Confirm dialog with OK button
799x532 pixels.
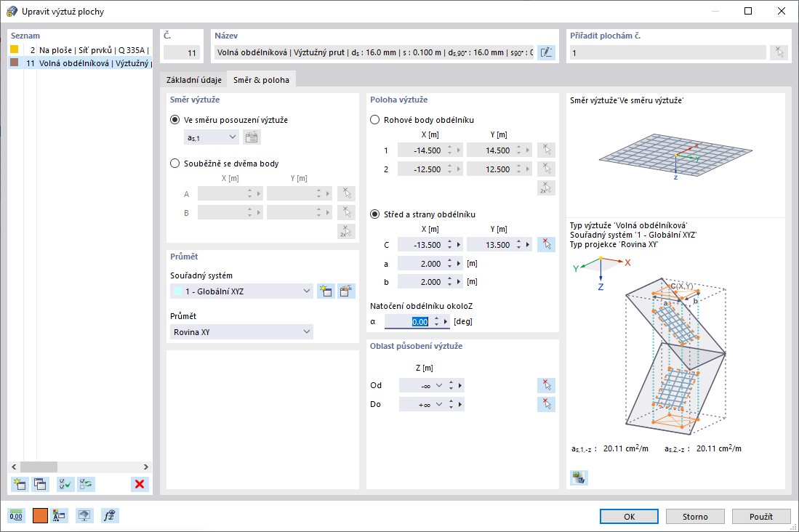pos(630,516)
